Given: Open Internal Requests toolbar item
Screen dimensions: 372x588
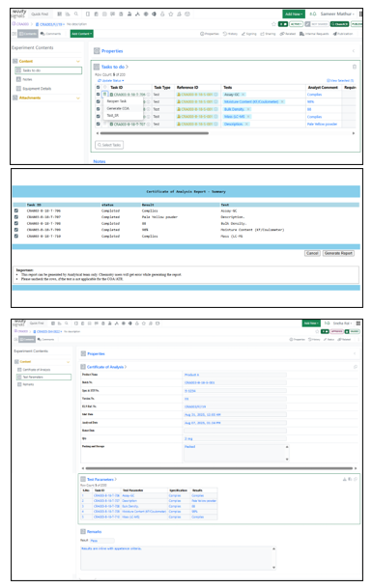Looking at the screenshot, I should point(314,34).
